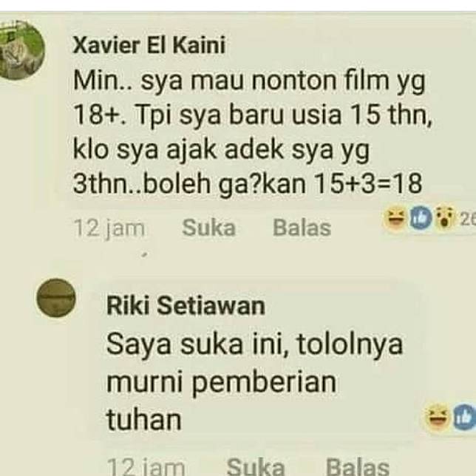Click the Wow reaction emoji on Xavier's comment
Image resolution: width=476 pixels, height=476 pixels.
(444, 218)
